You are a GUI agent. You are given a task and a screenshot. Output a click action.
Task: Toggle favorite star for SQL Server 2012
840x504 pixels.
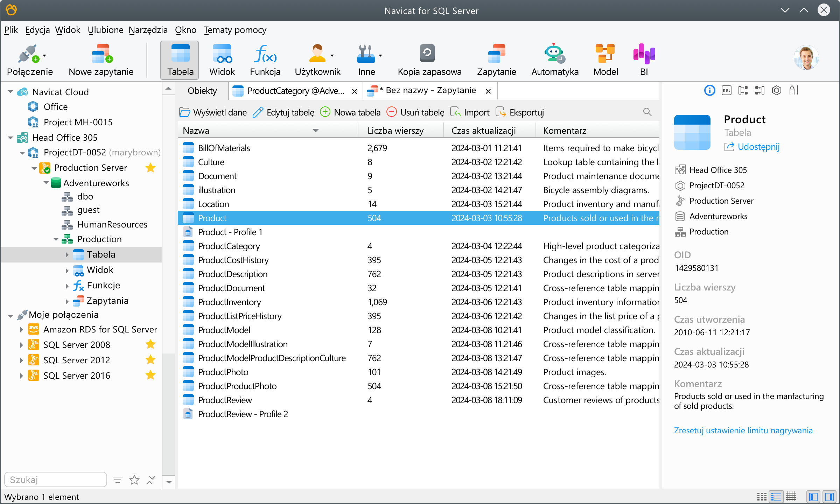coord(150,359)
